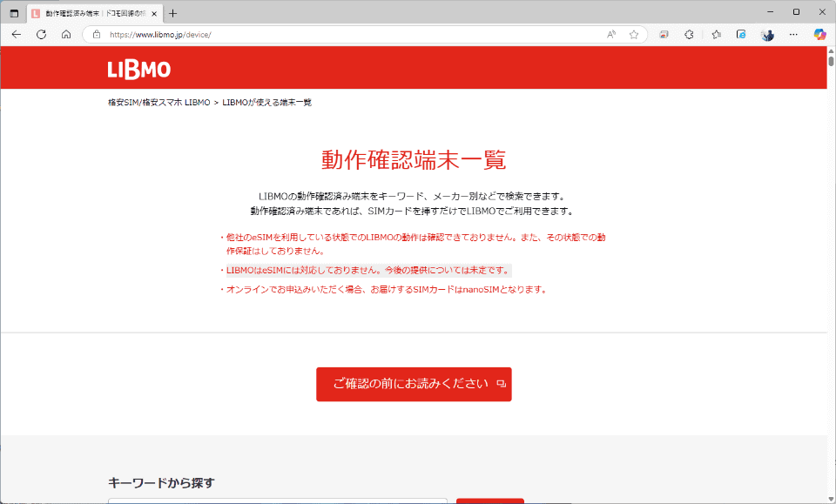This screenshot has height=504, width=836.
Task: Open Settings and more ellipsis menu
Action: [x=793, y=35]
